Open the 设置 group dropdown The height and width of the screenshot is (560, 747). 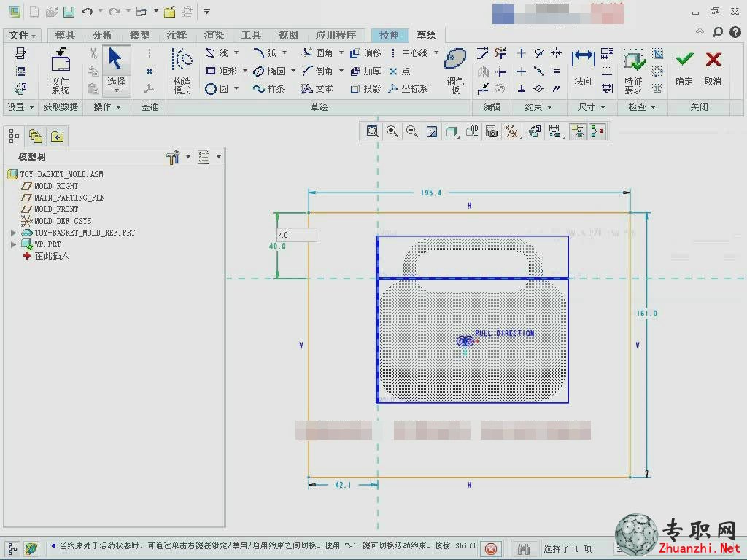[x=20, y=107]
